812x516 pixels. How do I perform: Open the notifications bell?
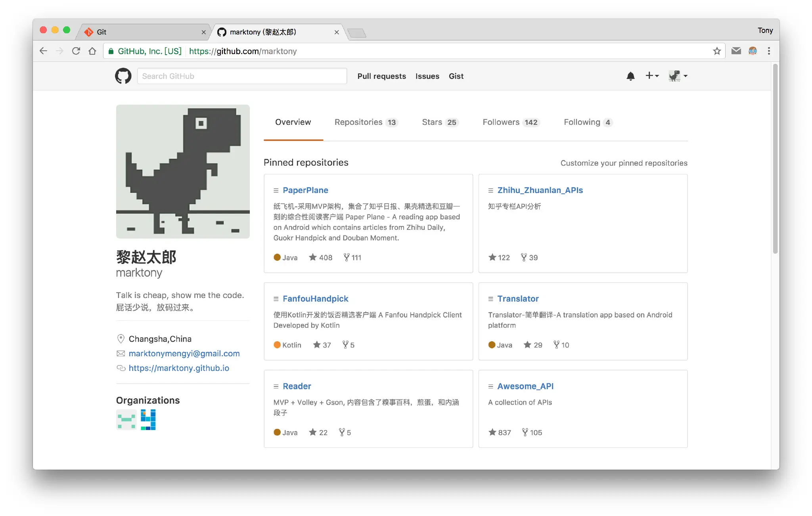(630, 76)
